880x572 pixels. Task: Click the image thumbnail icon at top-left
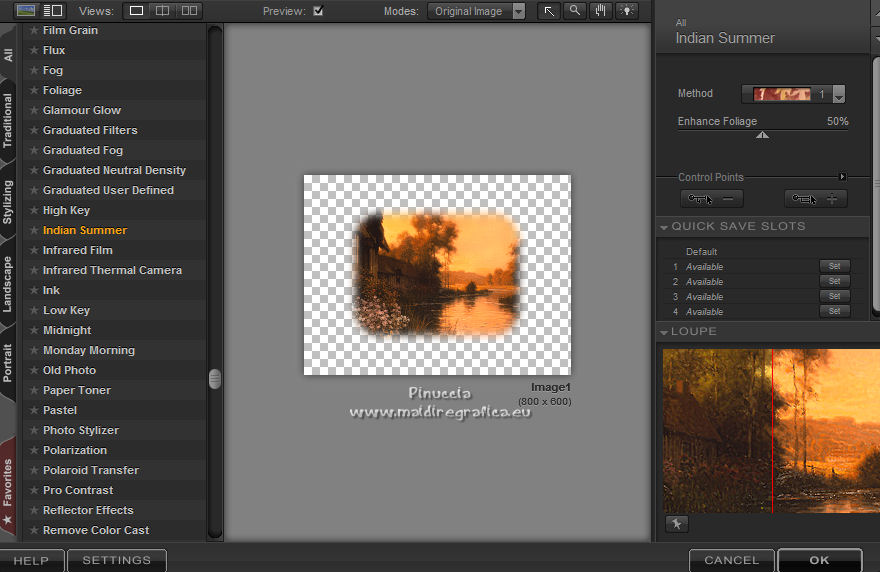[x=26, y=10]
